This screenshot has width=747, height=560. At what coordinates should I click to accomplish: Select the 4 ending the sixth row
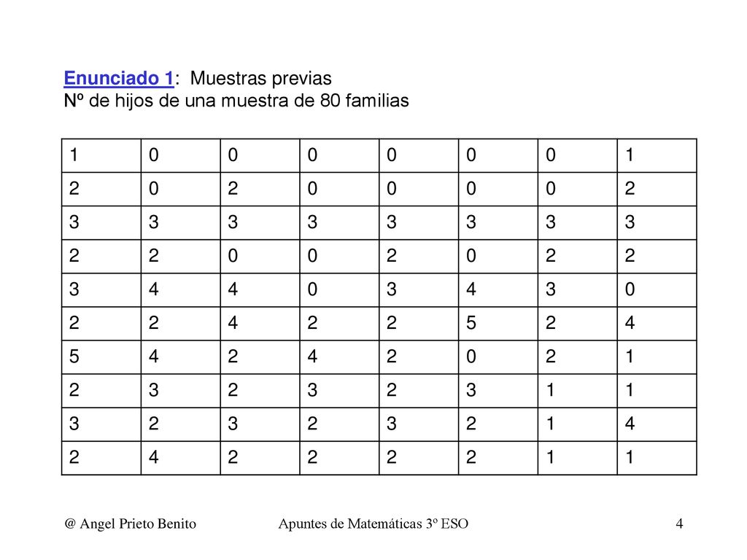click(657, 323)
